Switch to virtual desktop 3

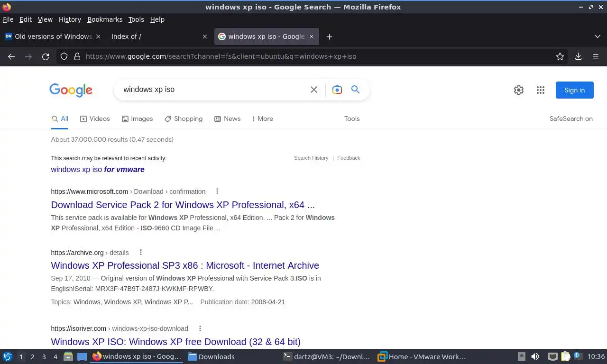click(44, 356)
